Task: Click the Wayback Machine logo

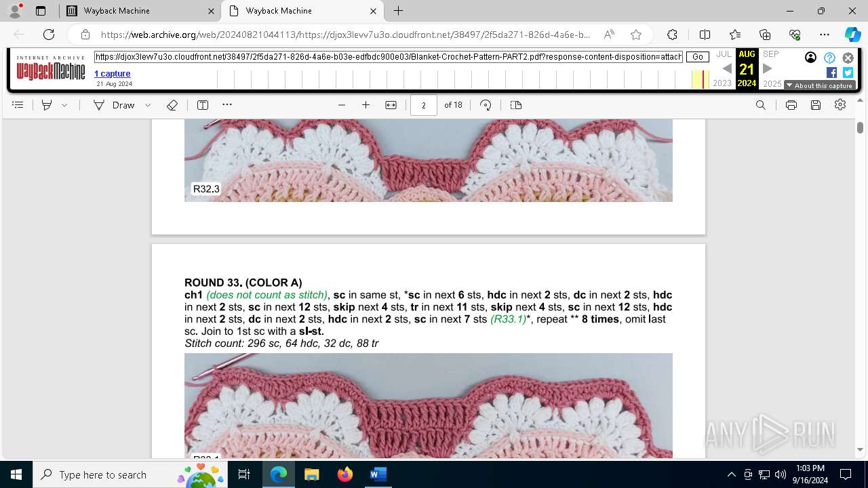Action: point(51,68)
